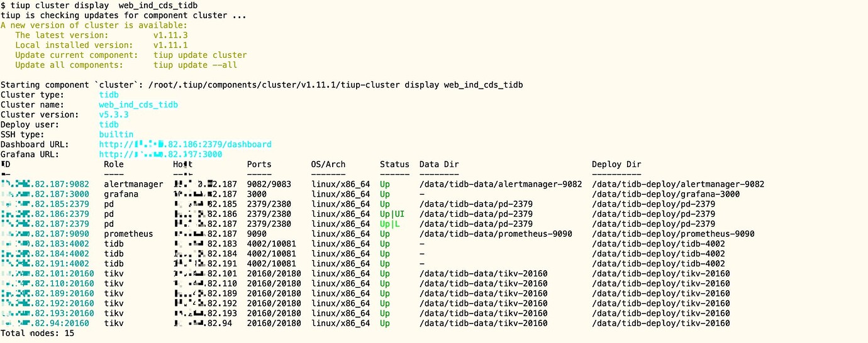
Task: Click the tidb value beside Deploy user
Action: (109, 124)
